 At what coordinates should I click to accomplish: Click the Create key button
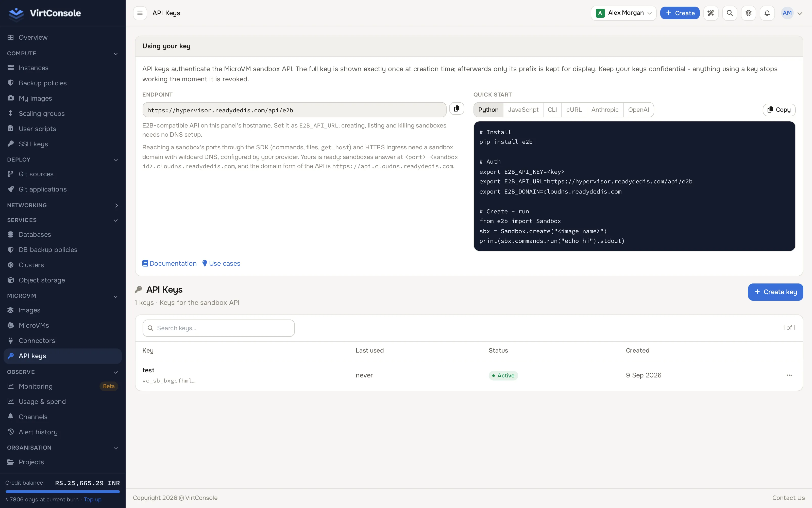point(775,292)
